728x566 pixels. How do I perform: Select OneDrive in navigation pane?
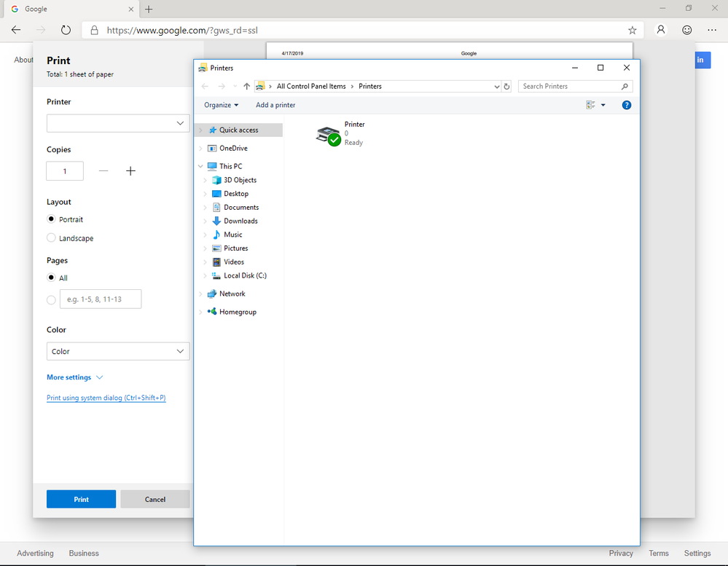click(x=233, y=149)
